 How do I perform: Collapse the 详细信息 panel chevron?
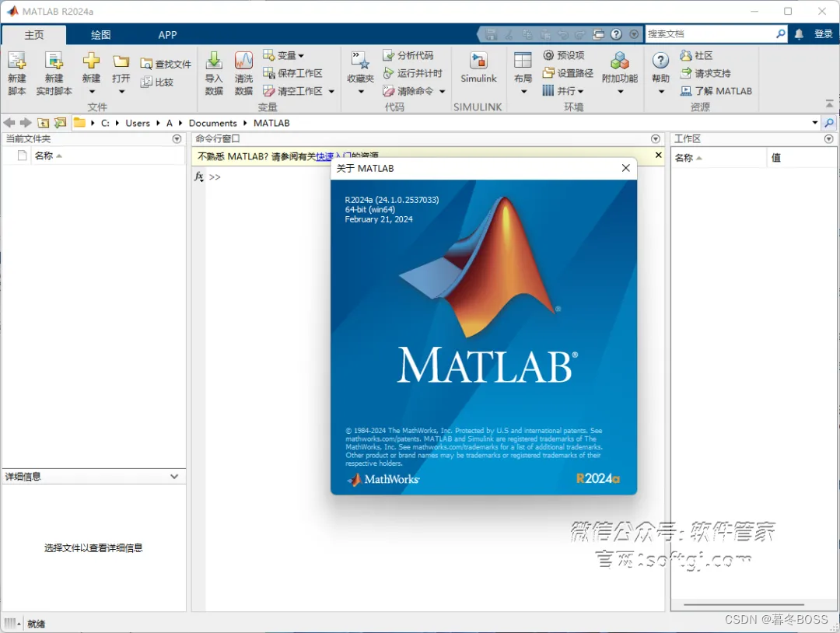point(174,476)
